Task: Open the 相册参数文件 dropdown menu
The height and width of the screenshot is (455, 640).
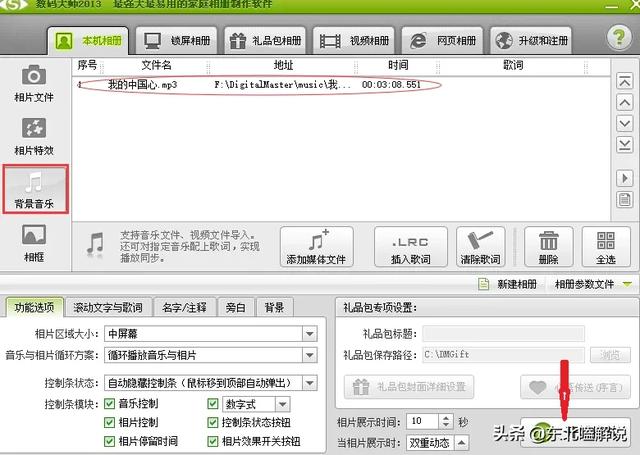Action: point(593,284)
